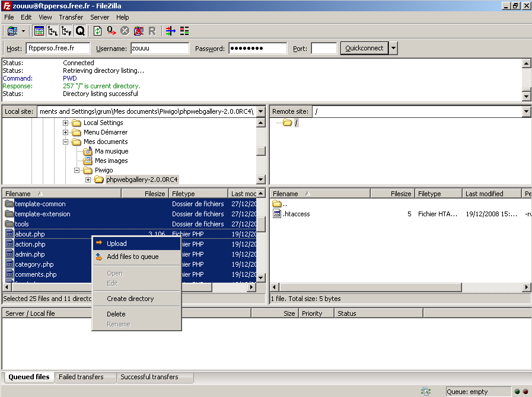Sort local files by Filesize
The width and height of the screenshot is (532, 397).
point(145,194)
